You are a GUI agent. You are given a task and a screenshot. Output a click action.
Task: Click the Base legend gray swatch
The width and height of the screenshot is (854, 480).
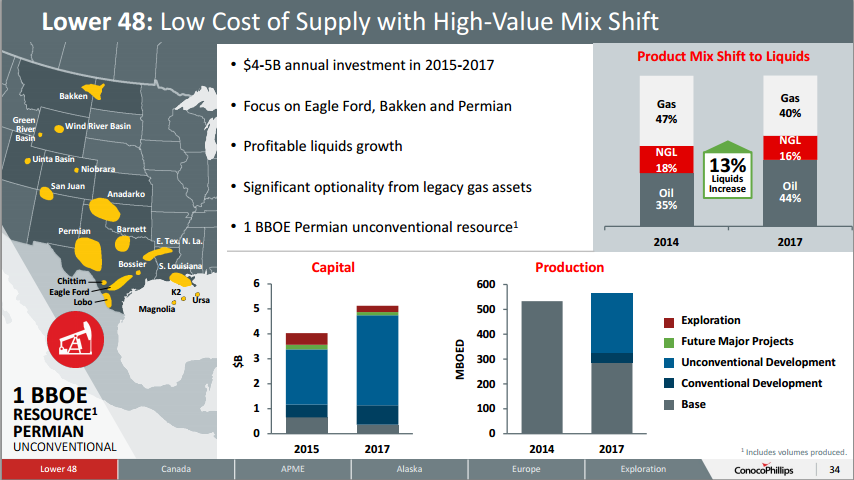669,405
